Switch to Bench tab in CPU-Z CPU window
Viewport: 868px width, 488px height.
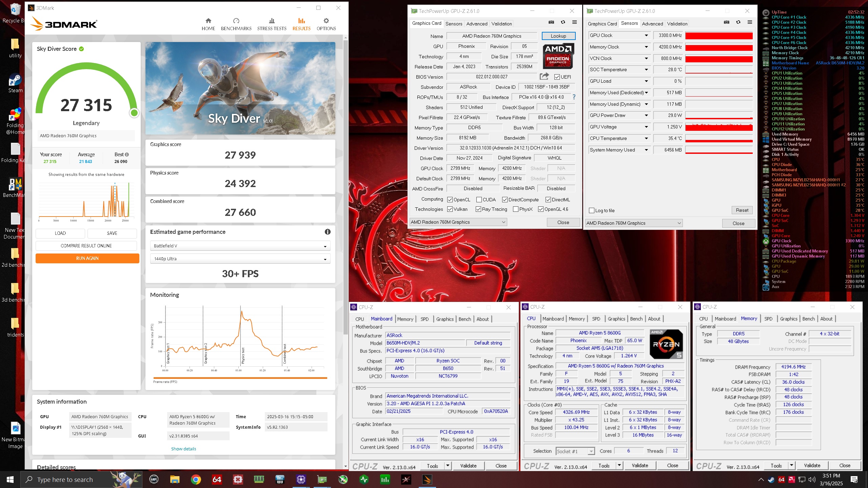(636, 319)
